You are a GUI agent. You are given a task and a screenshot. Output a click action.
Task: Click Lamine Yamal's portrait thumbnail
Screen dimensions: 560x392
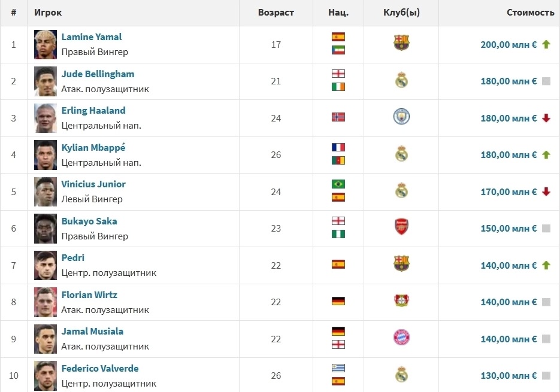tap(46, 45)
